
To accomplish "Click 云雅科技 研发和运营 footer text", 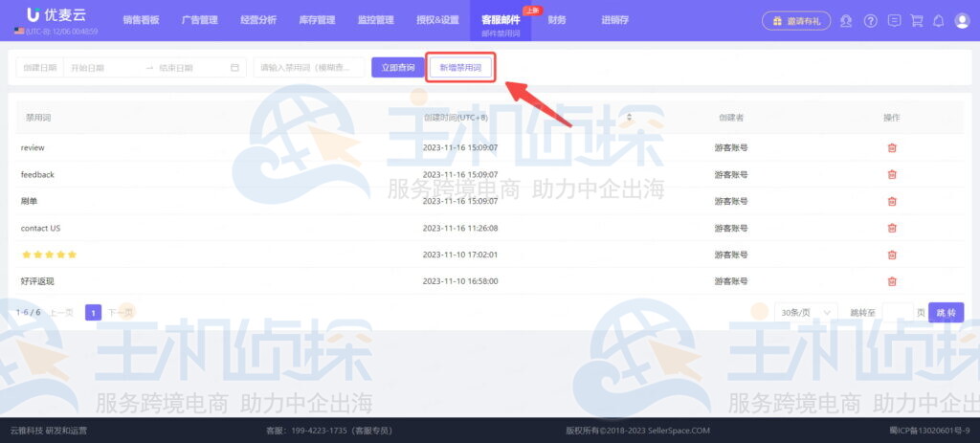I will (49, 431).
